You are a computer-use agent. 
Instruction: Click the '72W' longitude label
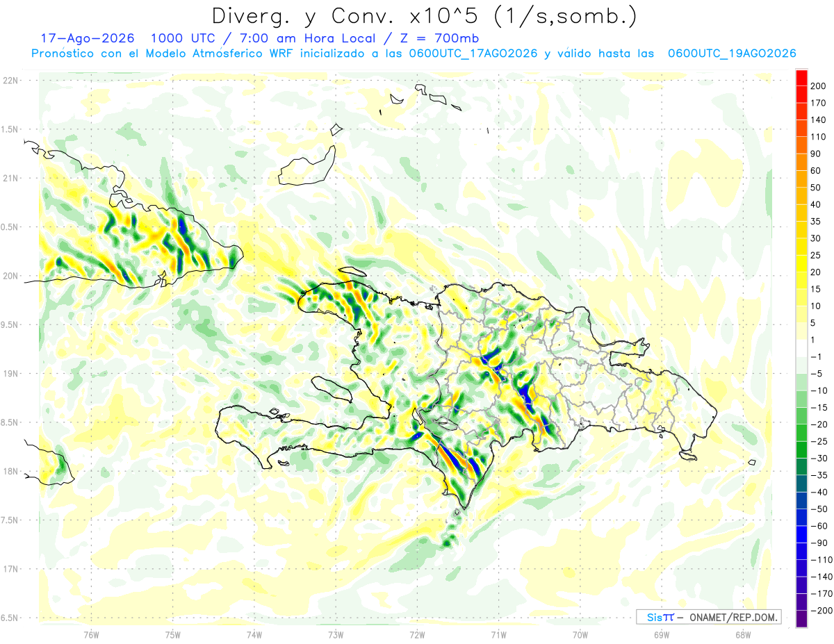click(x=417, y=635)
